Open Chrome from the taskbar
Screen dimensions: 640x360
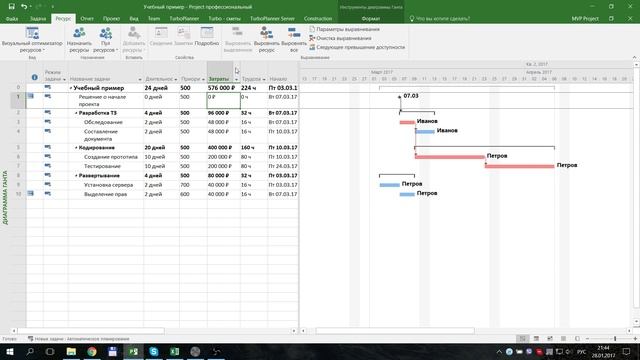click(92, 351)
